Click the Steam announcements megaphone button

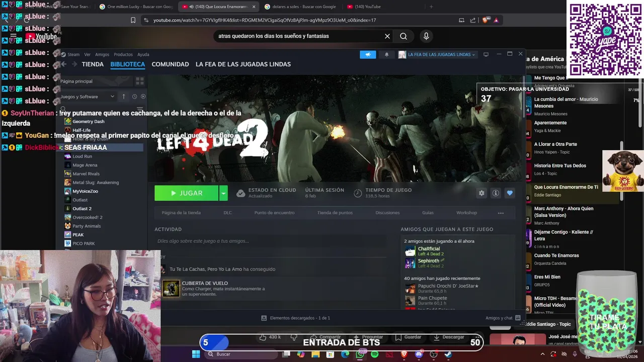click(368, 54)
